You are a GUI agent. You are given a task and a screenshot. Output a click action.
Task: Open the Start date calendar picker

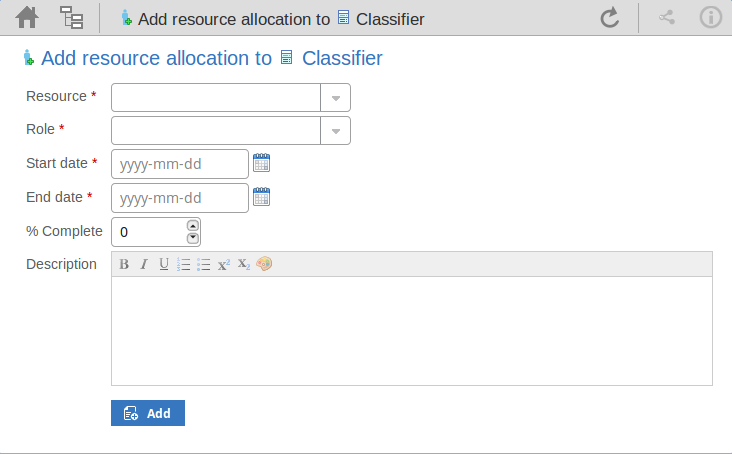pos(262,163)
